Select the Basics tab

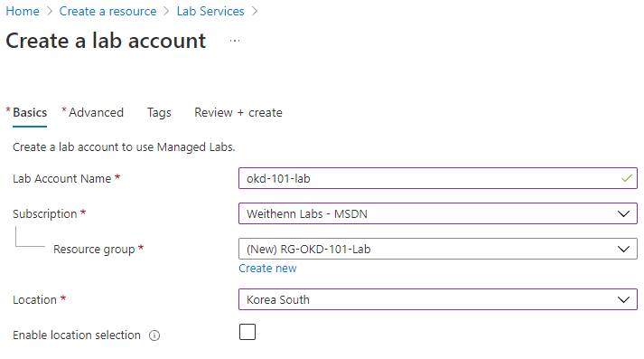27,113
